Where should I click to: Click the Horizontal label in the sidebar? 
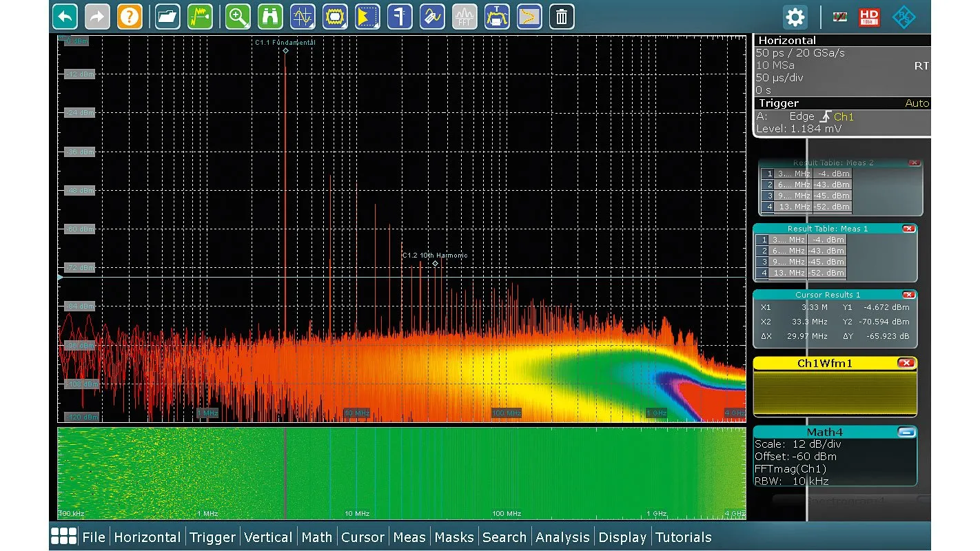click(787, 41)
